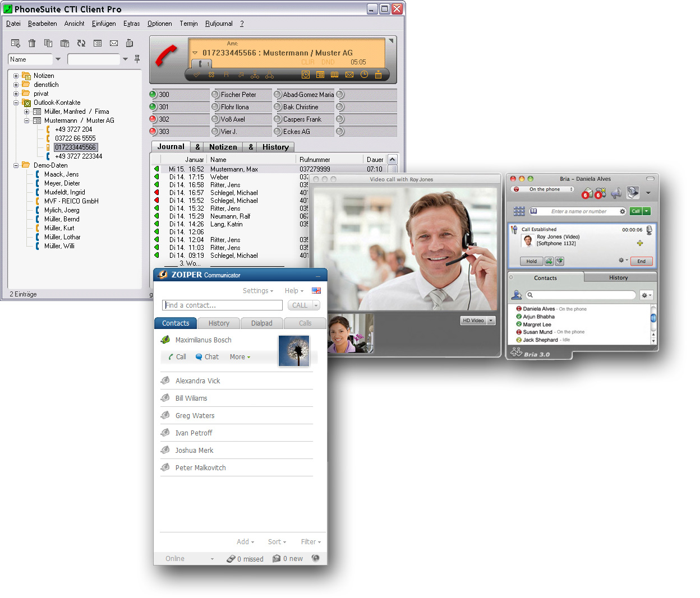Click the Hold button in Bria
Viewport: 700px width, 598px height.
point(531,261)
